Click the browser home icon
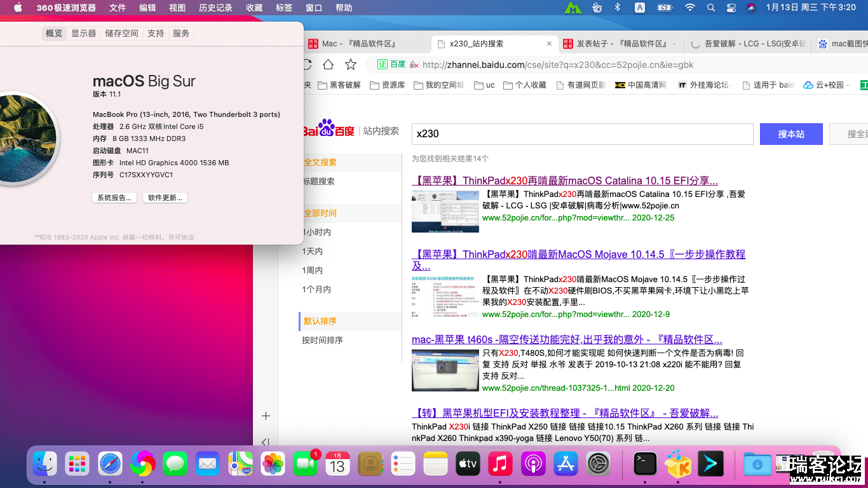The width and height of the screenshot is (868, 488). (x=328, y=64)
